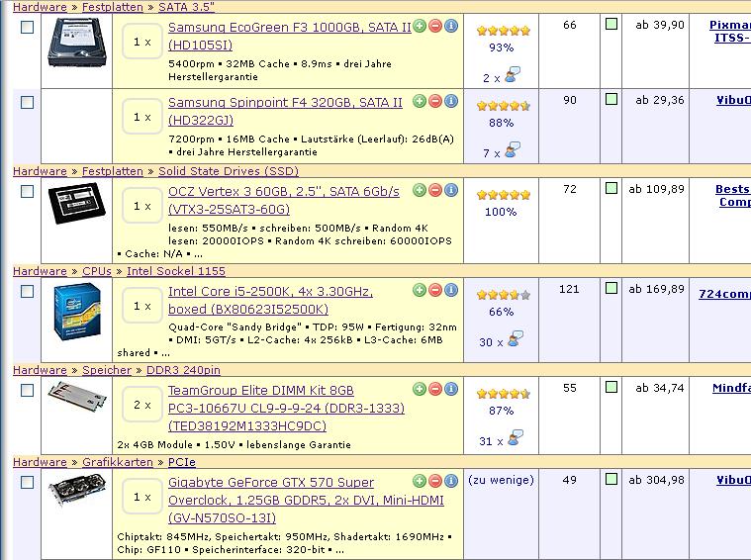Open the Grafikkarten breadcrumb link
Viewport: 751px width, 560px height.
point(118,462)
